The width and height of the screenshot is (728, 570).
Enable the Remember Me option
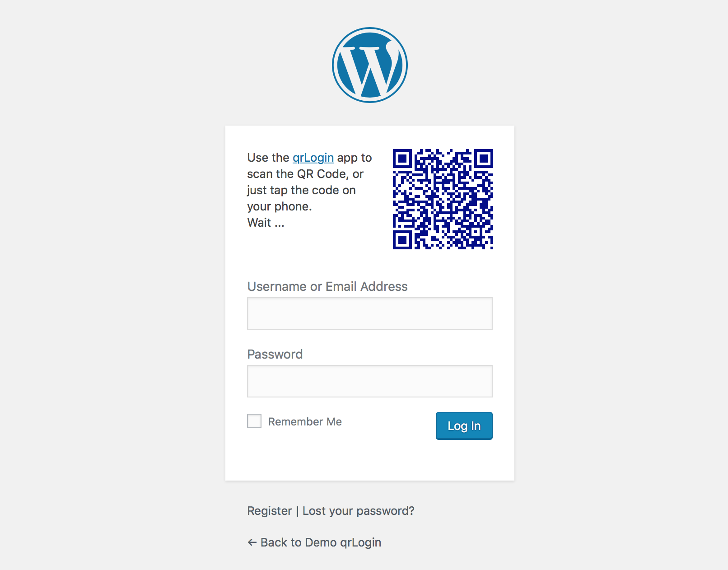pos(254,421)
